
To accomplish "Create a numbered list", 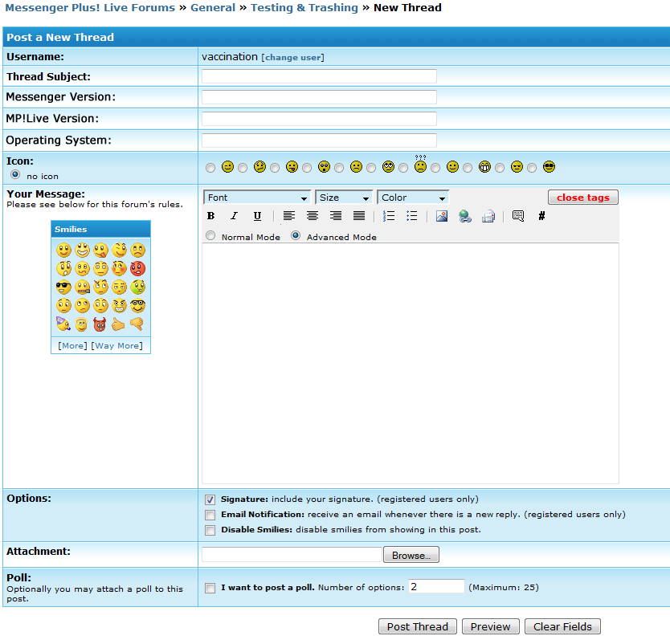I will pyautogui.click(x=389, y=216).
